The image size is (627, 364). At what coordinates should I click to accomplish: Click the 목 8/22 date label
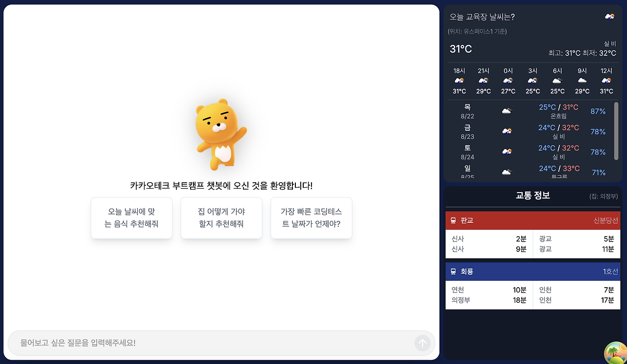467,111
